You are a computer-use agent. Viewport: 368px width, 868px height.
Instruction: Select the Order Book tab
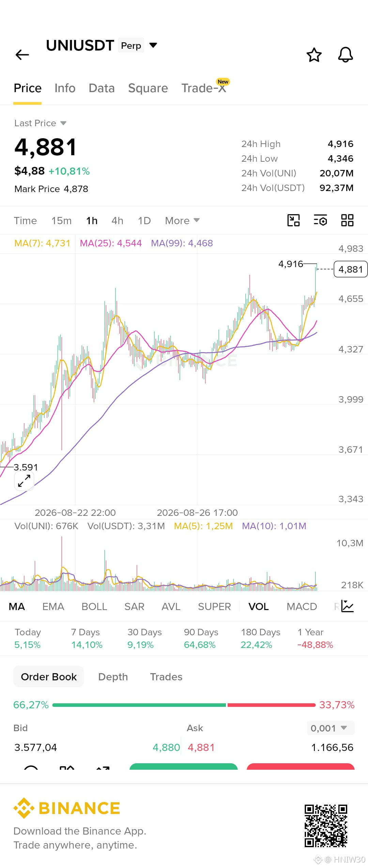click(49, 677)
